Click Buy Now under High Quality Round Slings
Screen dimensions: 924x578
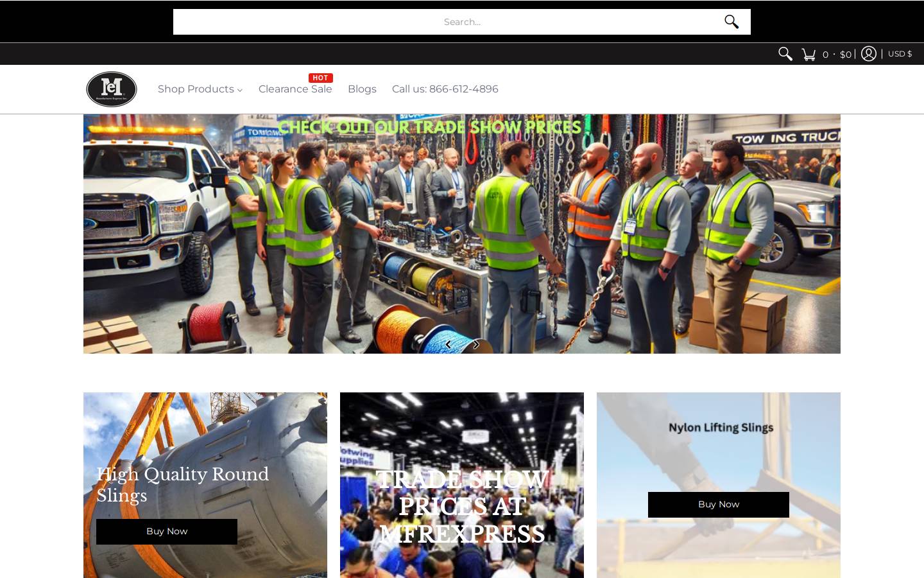pos(167,532)
